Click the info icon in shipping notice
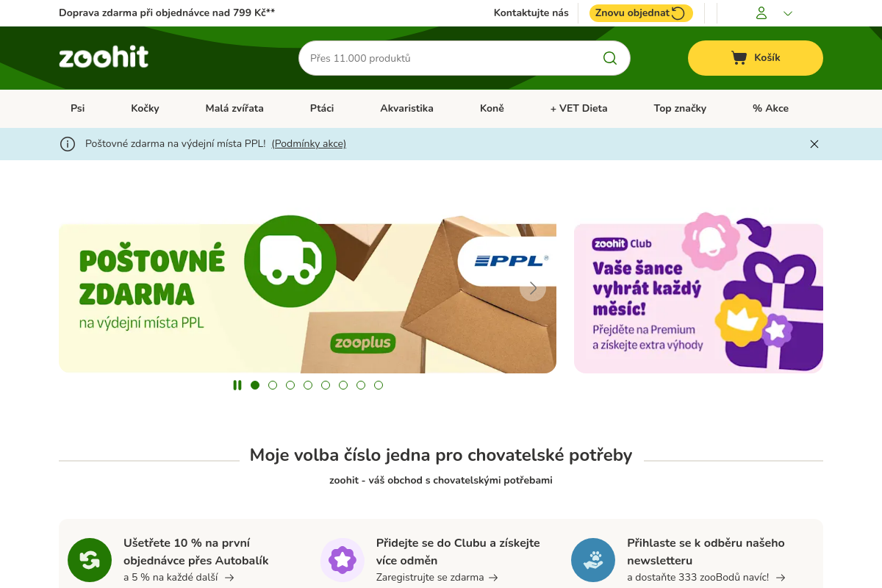Viewport: 882px width, 588px height. [68, 144]
